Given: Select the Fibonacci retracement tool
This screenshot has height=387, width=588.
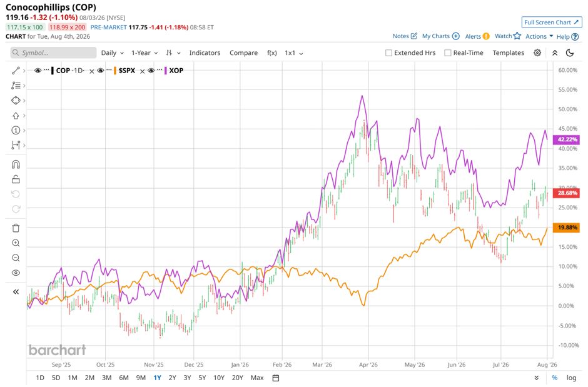Looking at the screenshot, I should click(16, 86).
